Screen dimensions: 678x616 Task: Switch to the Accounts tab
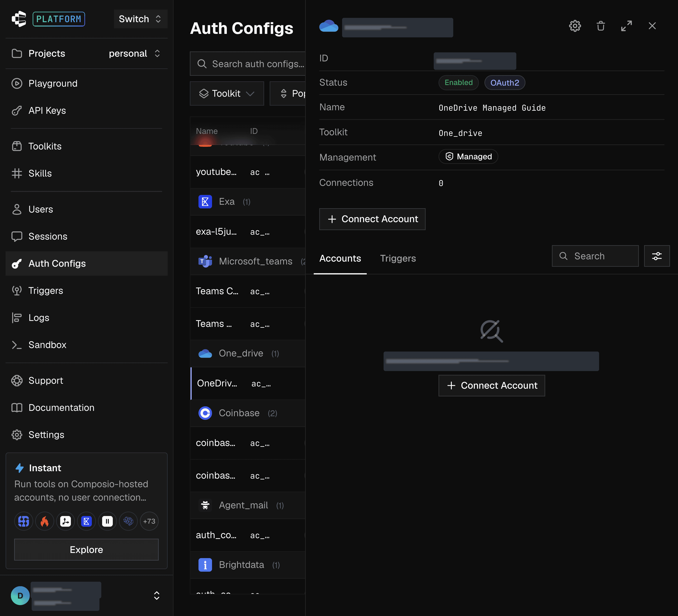pyautogui.click(x=340, y=259)
